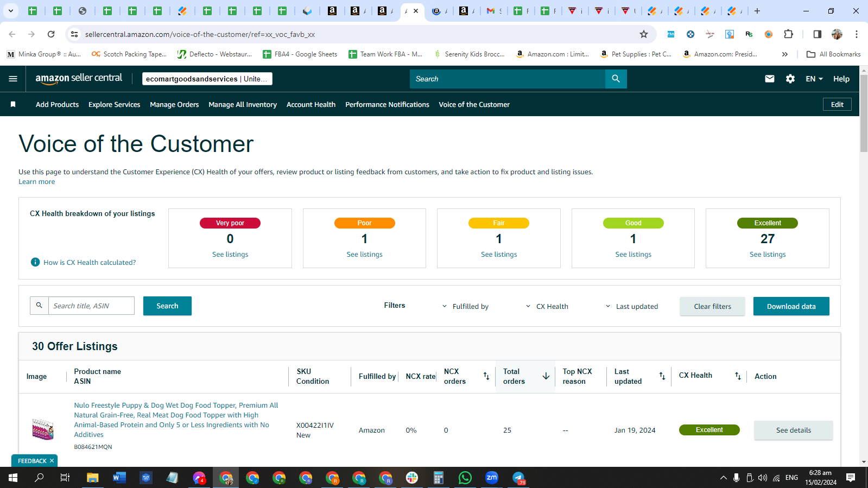Open the Chrome extensions puzzle menu

point(789,34)
